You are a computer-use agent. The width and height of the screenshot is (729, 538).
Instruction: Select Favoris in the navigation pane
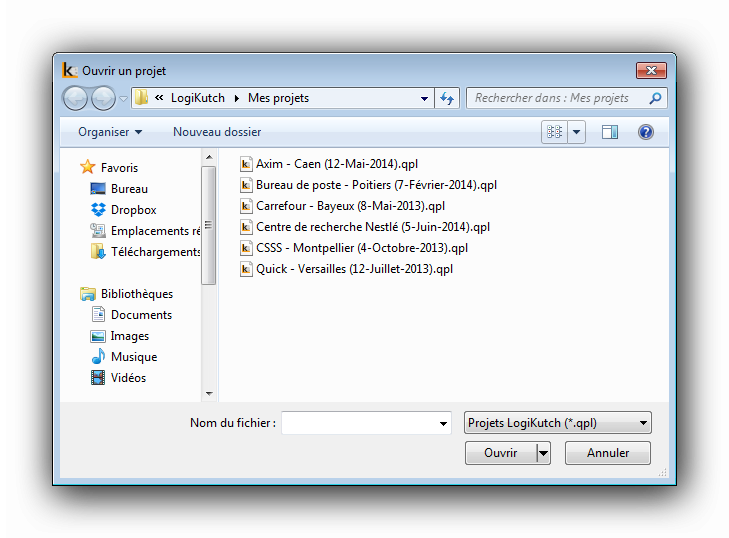(119, 168)
